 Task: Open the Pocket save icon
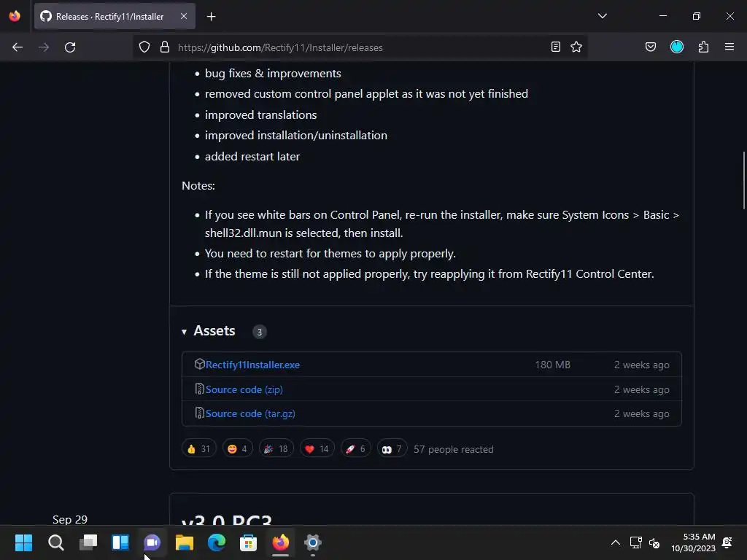[x=650, y=47]
